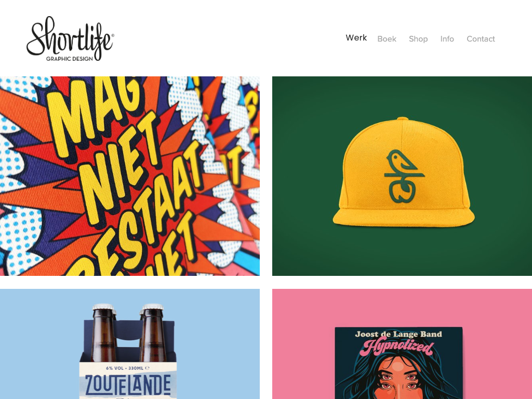532x399 pixels.
Task: Open the Joost de Lange Band project
Action: 402,344
